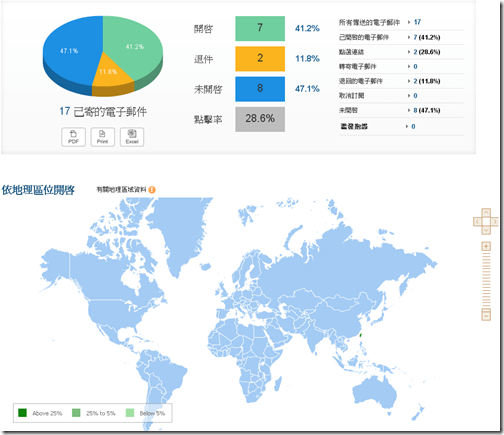504x435 pixels.
Task: Export report to Excel icon
Action: pyautogui.click(x=132, y=137)
